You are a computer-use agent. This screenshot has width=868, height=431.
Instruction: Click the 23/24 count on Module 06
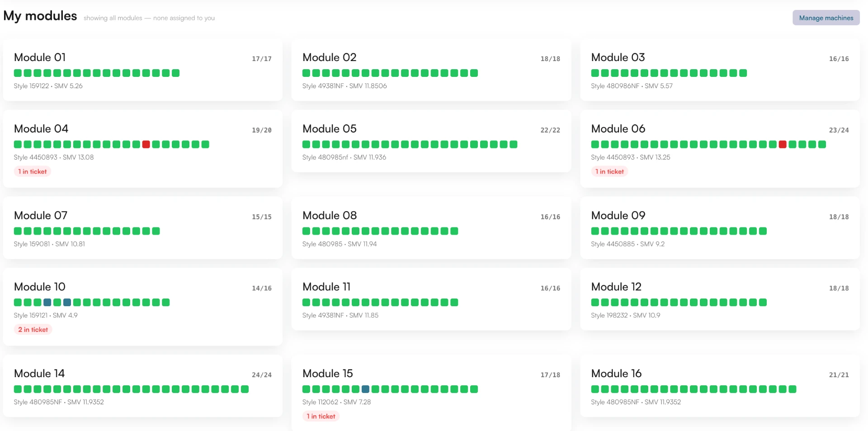(x=839, y=130)
